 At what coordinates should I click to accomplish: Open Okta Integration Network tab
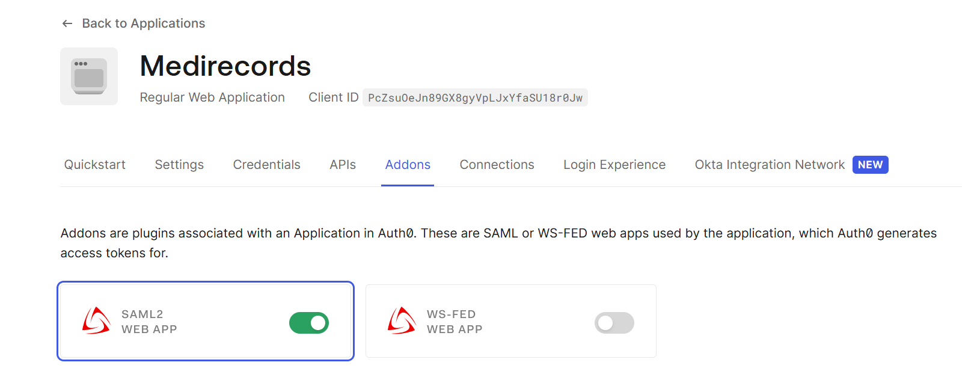coord(770,165)
